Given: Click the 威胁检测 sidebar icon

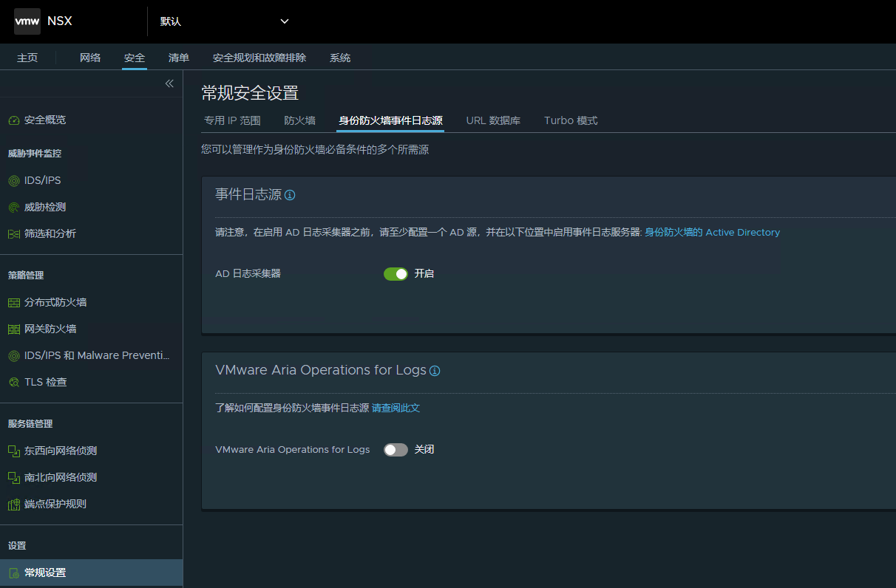Looking at the screenshot, I should (13, 208).
